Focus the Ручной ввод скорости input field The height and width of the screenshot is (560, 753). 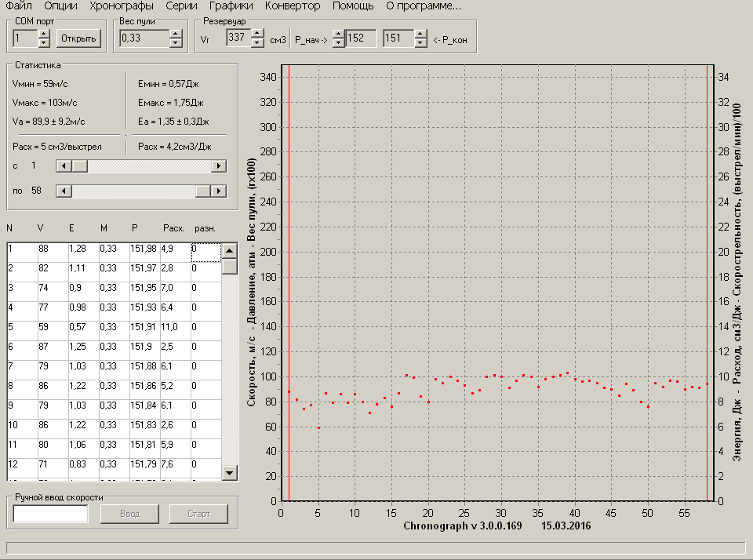tap(51, 514)
